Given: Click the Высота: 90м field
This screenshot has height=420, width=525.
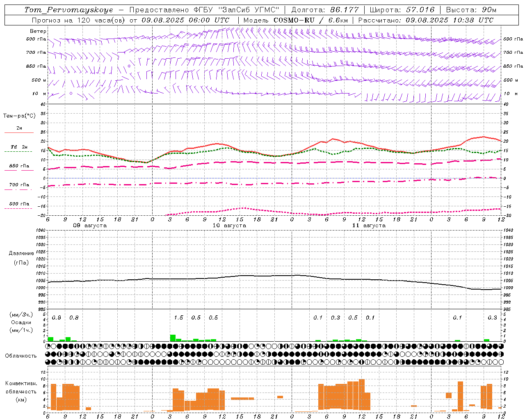Looking at the screenshot, I should (x=471, y=10).
